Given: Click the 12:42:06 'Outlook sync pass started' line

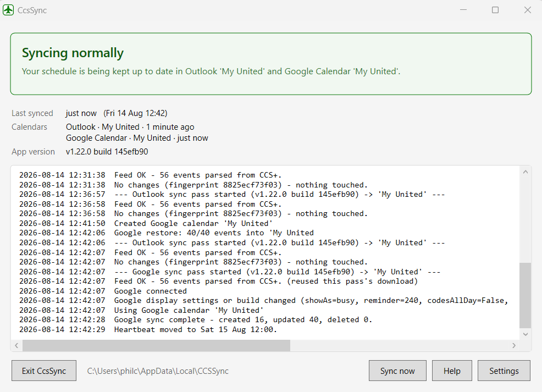Looking at the screenshot, I should (x=232, y=242).
